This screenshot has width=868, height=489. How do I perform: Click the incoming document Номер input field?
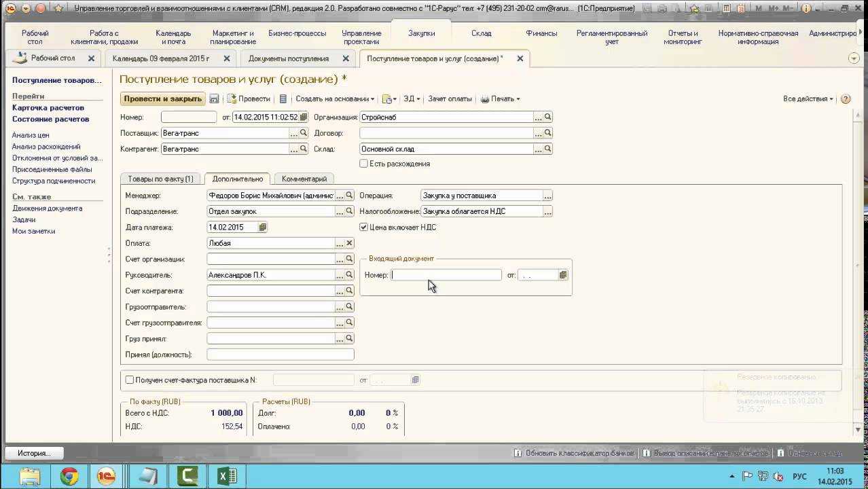pos(446,275)
